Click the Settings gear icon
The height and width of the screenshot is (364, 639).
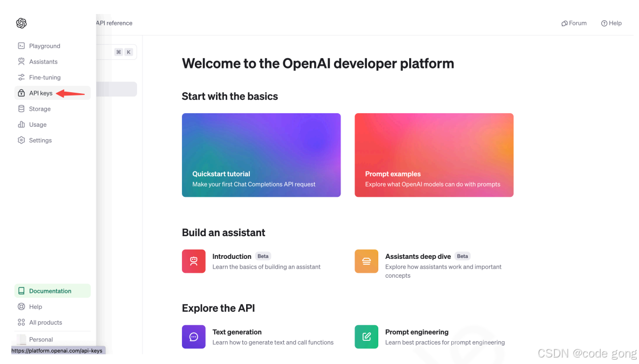[21, 140]
